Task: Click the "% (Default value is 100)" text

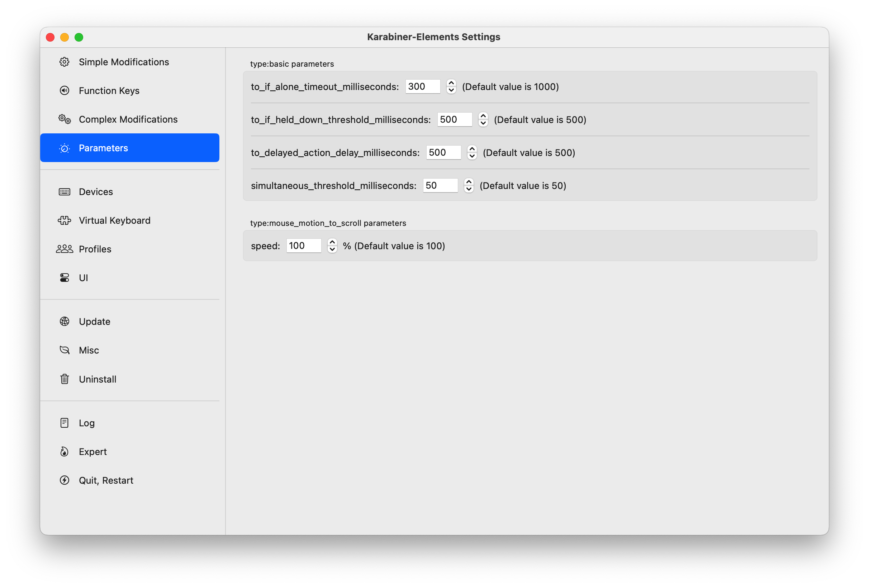Action: tap(394, 246)
